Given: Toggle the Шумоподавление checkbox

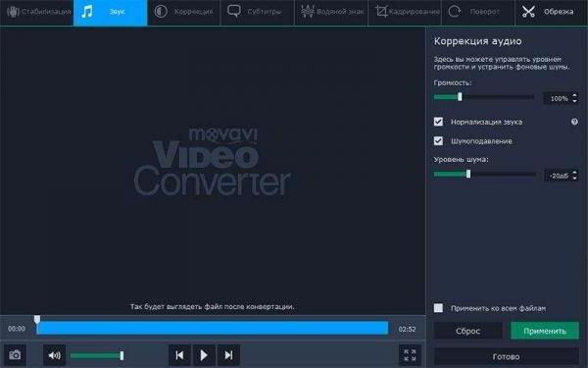Looking at the screenshot, I should point(438,140).
